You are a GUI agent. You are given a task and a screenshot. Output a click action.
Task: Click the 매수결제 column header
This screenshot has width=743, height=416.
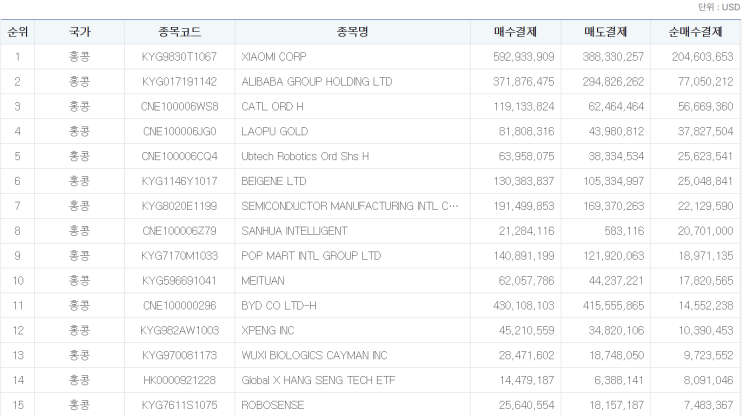515,32
